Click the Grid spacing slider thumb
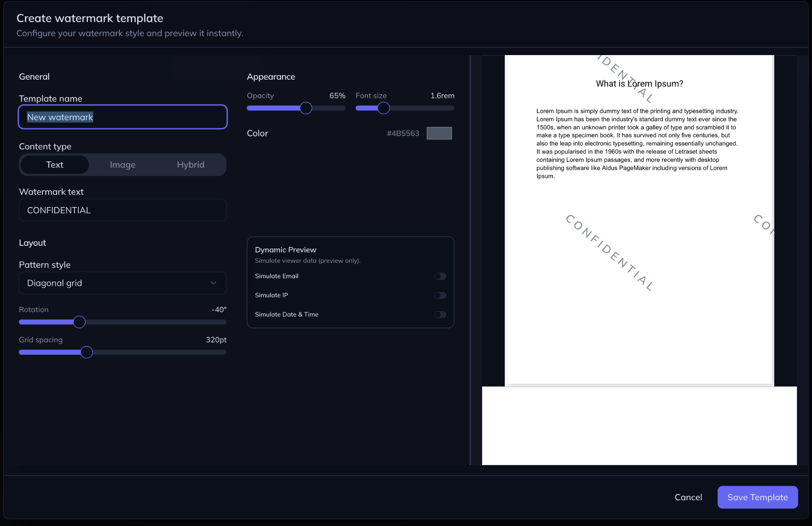 86,352
